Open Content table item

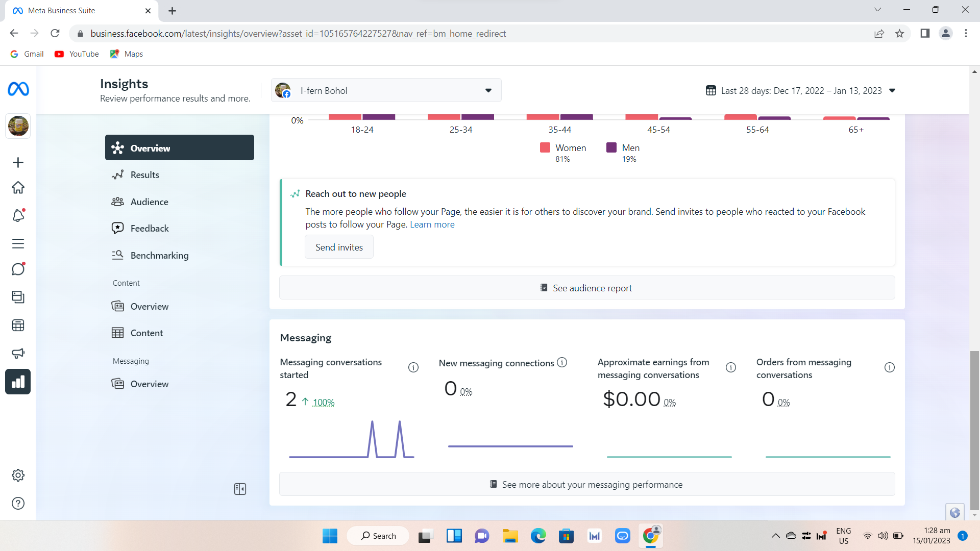(x=180, y=333)
